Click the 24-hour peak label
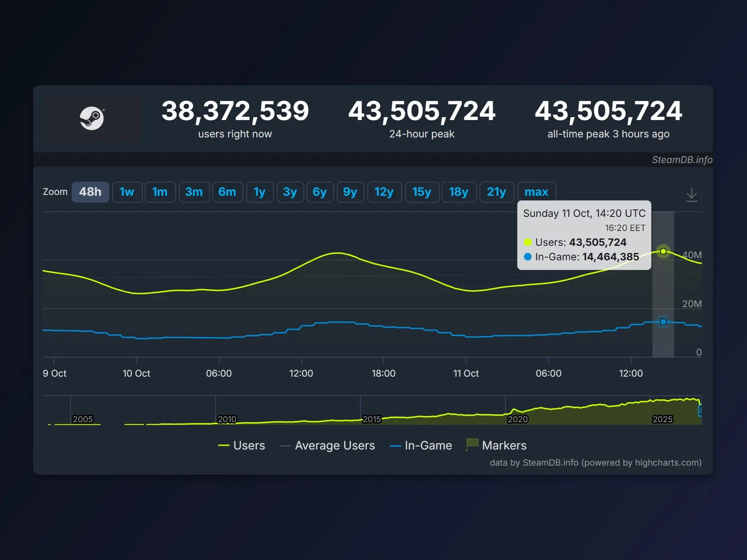This screenshot has width=747, height=560. 422,134
